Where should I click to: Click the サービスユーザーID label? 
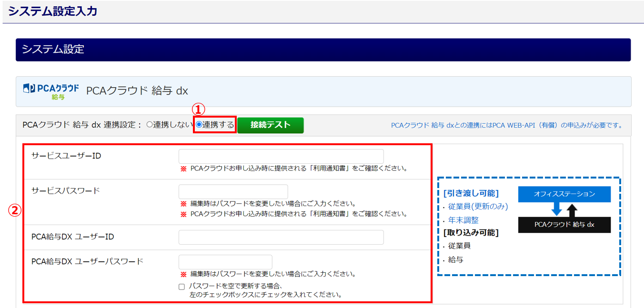pyautogui.click(x=66, y=156)
